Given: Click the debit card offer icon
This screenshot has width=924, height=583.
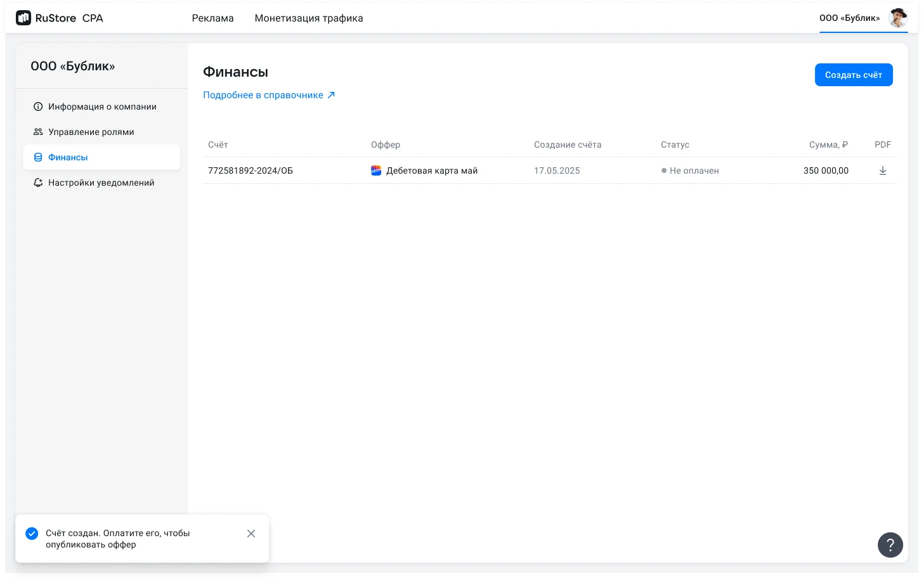Looking at the screenshot, I should pos(376,170).
